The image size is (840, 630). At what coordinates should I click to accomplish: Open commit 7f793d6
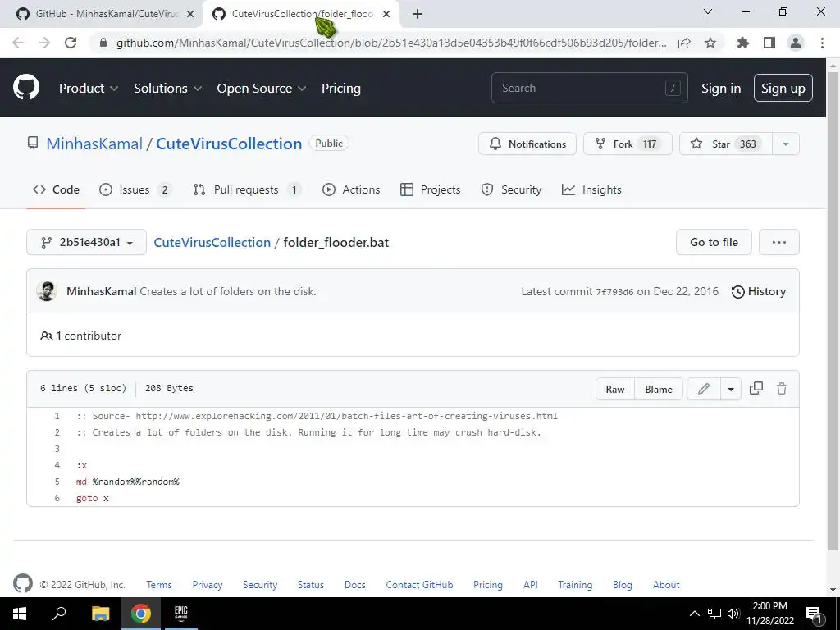pos(614,292)
